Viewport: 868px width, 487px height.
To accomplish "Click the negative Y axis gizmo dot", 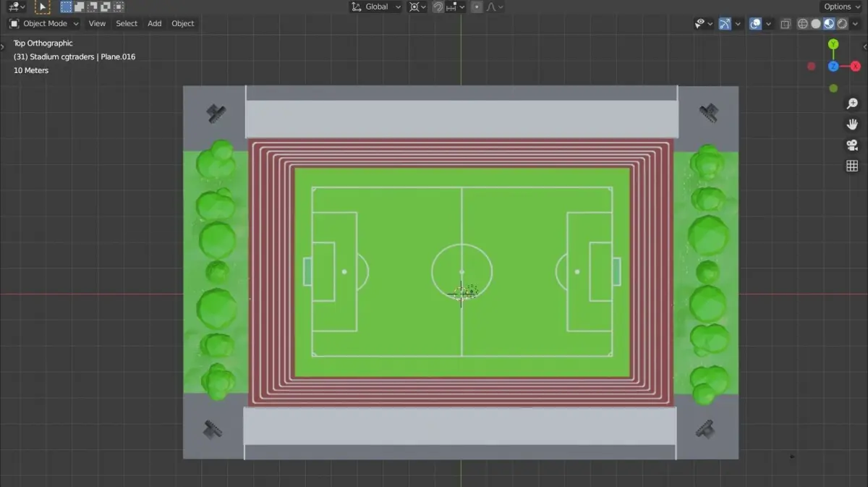I will (x=833, y=88).
